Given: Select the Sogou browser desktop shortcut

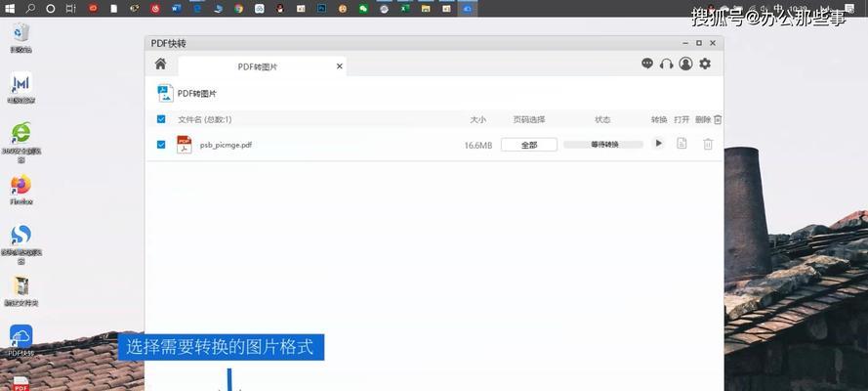Looking at the screenshot, I should 21,243.
